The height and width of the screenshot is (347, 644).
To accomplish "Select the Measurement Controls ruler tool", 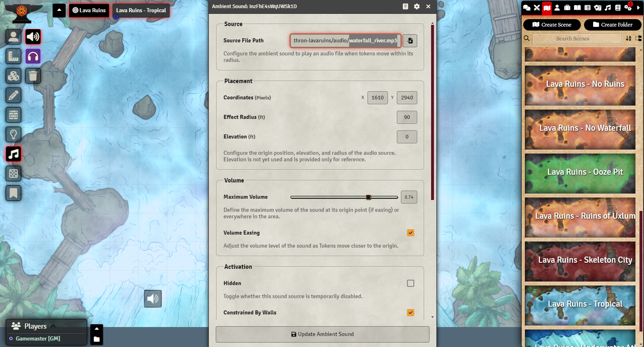I will pyautogui.click(x=13, y=57).
